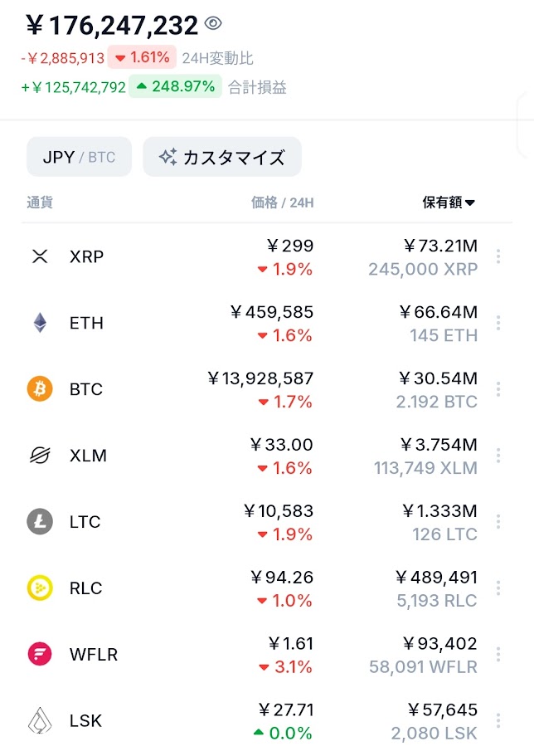This screenshot has height=756, width=534.
Task: Open the XRP row three-dot menu
Action: click(x=498, y=256)
